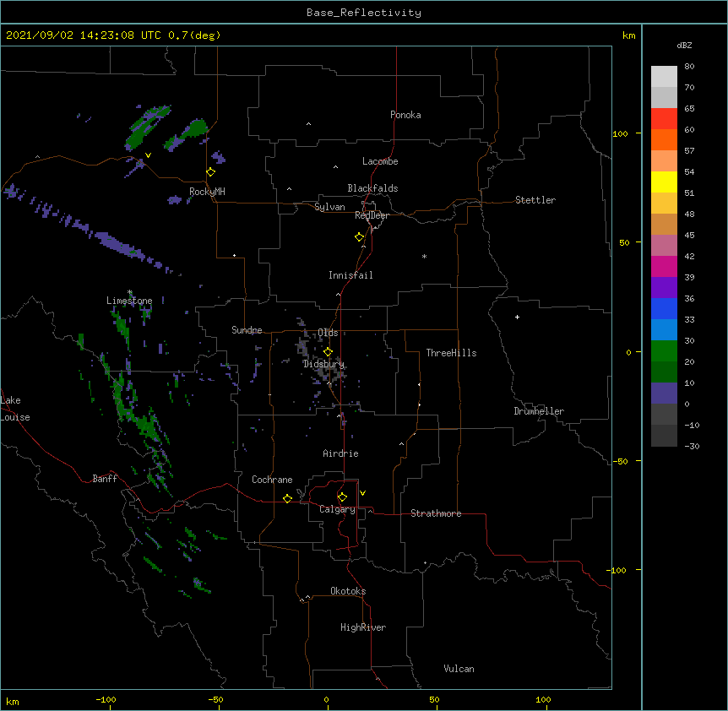The height and width of the screenshot is (711, 728).
Task: Pick the white 70-80 dBZ legend swatch
Action: [x=664, y=77]
